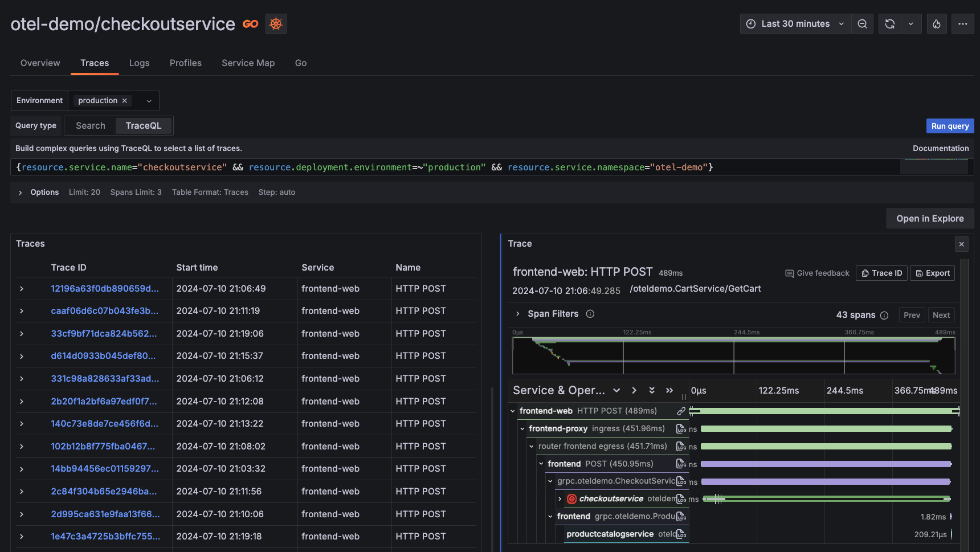This screenshot has width=980, height=552.
Task: Click inside the TraceQL query editor
Action: tap(399, 167)
